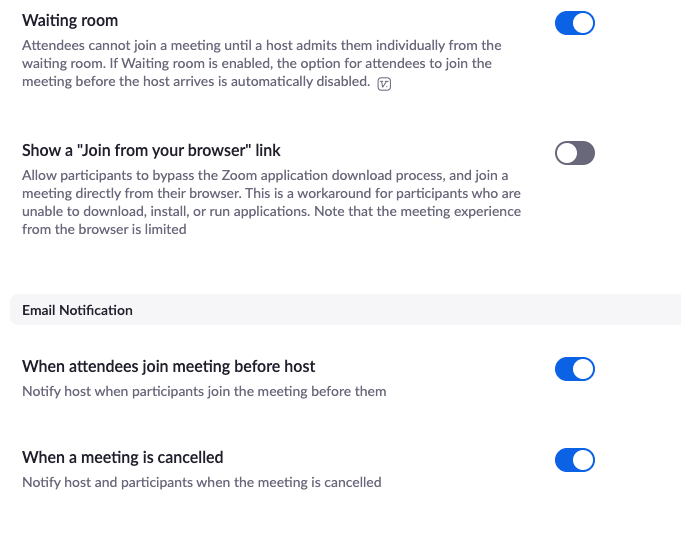Click the "Allow participants to bypass the Zoom" line

(265, 175)
